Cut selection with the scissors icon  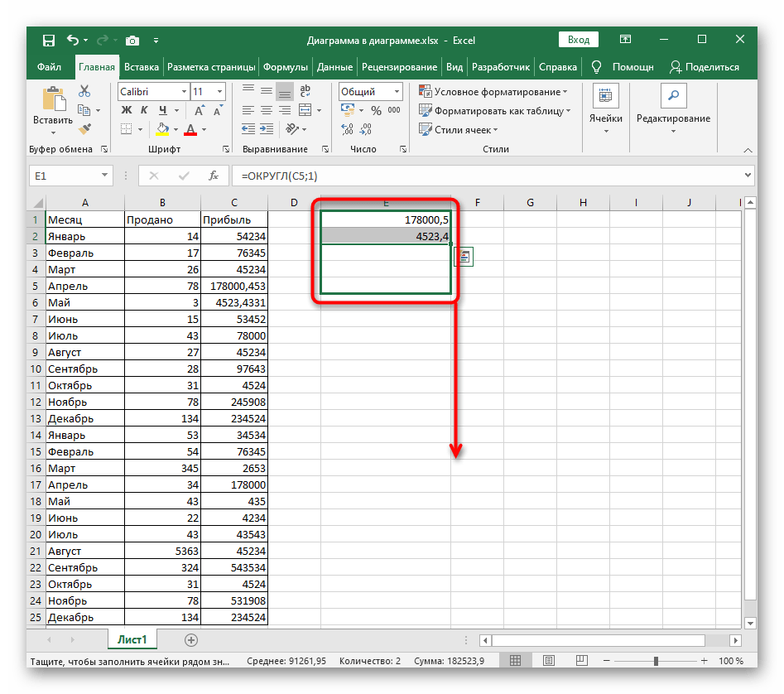[x=84, y=91]
